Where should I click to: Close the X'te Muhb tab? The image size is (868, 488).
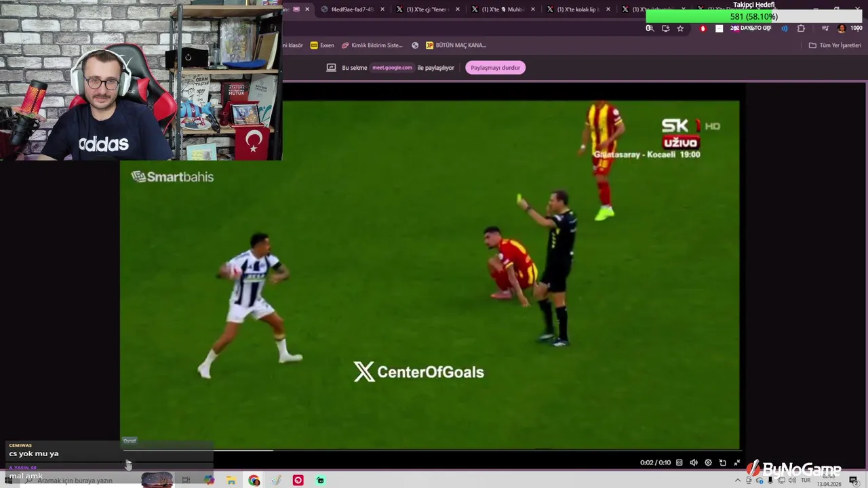pos(532,9)
